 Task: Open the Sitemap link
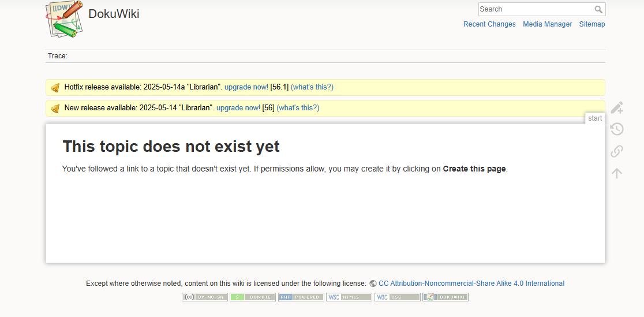coord(592,24)
